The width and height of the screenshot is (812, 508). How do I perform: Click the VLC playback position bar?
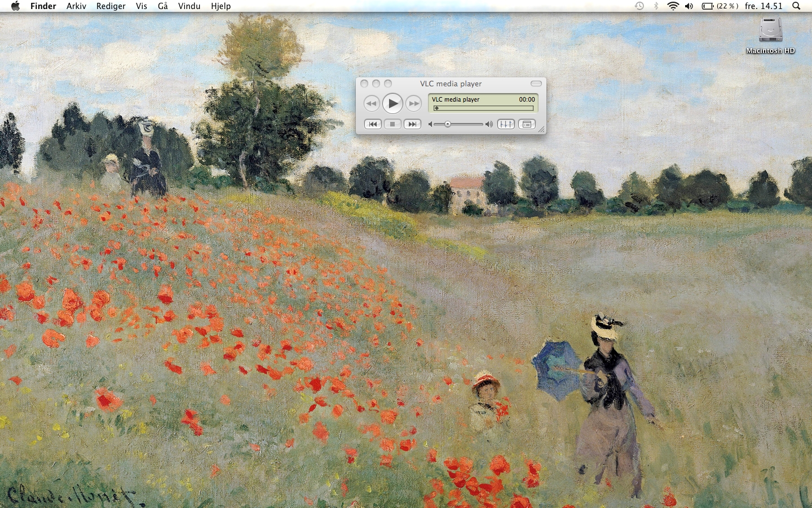tap(483, 108)
